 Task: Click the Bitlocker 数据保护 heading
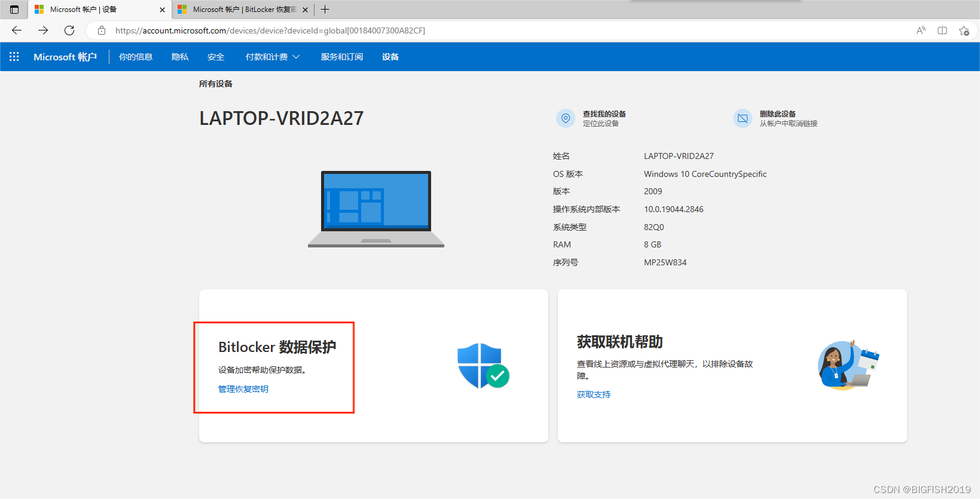point(277,347)
